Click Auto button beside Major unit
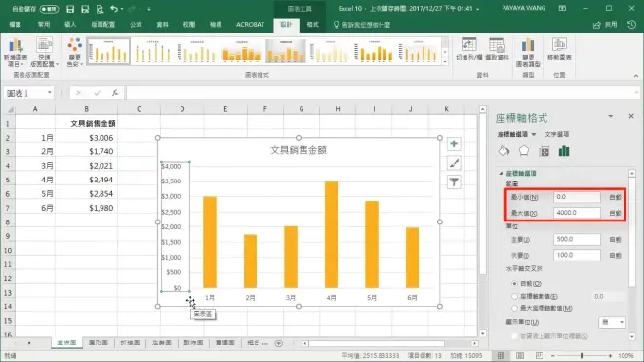The width and height of the screenshot is (644, 362). point(615,240)
